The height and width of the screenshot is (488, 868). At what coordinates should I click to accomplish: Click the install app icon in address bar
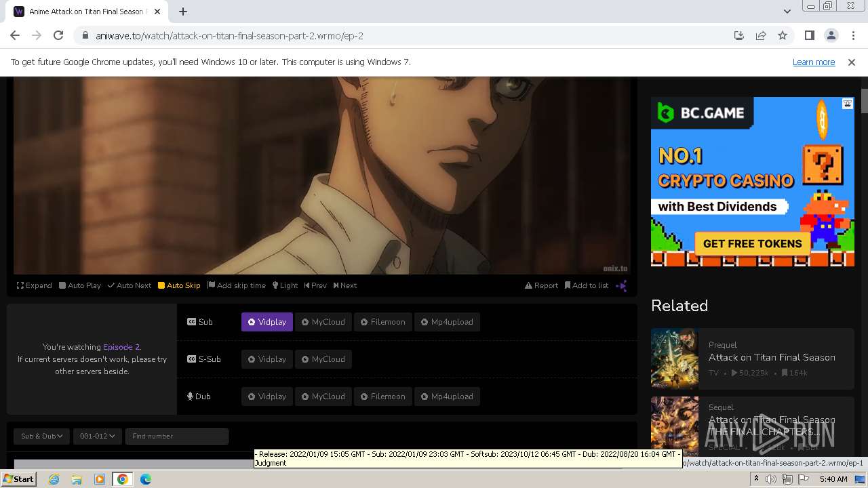(739, 35)
